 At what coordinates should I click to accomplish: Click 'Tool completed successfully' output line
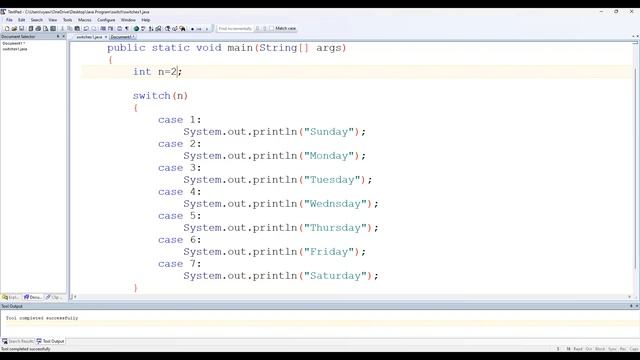coord(42,318)
